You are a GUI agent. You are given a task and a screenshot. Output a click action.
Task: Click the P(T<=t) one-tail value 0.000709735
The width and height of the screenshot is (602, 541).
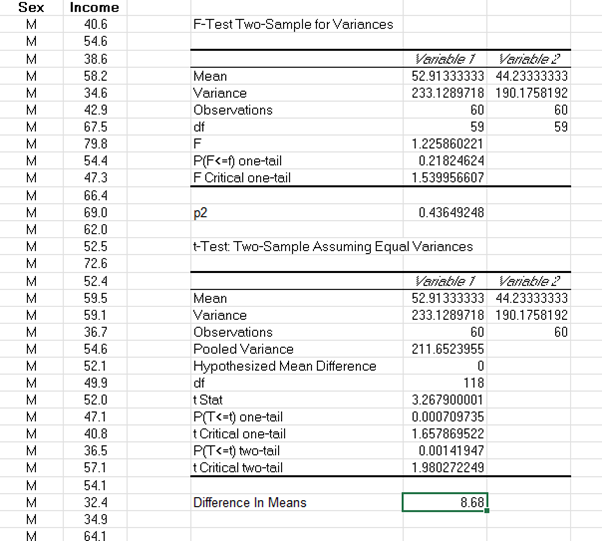point(447,416)
